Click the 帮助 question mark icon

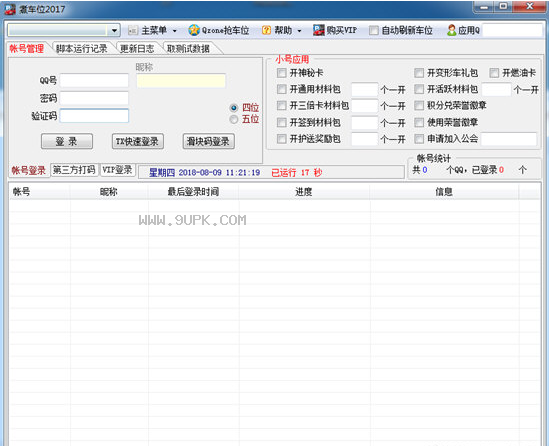tap(266, 30)
